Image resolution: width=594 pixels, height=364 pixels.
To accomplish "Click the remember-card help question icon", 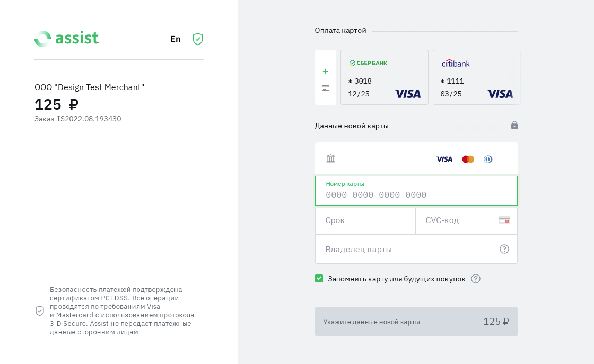I will pos(476,279).
